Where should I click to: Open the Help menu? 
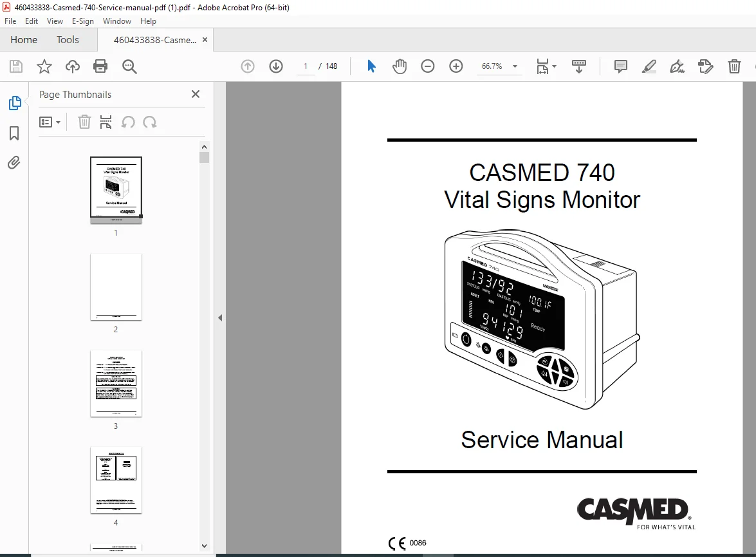148,21
